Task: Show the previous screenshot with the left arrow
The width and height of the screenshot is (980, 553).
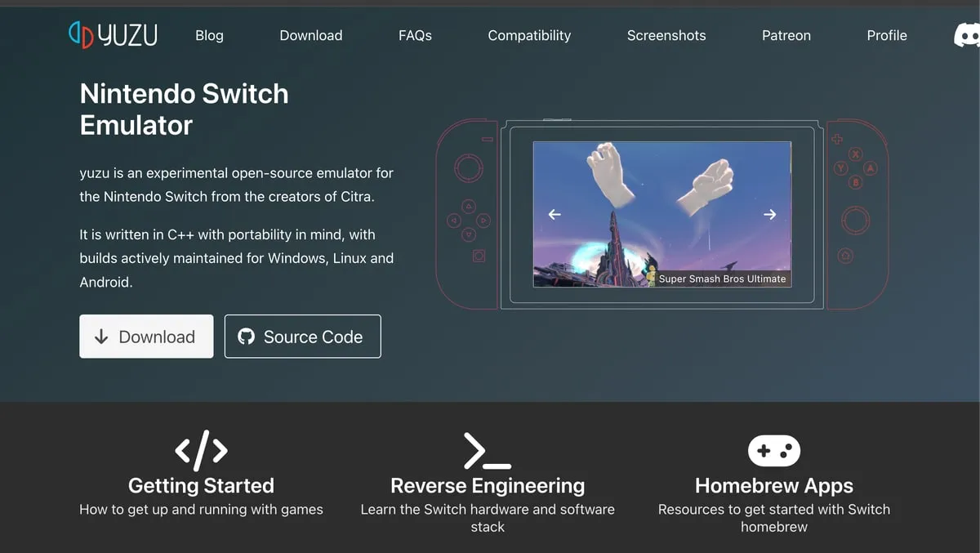Action: 555,214
